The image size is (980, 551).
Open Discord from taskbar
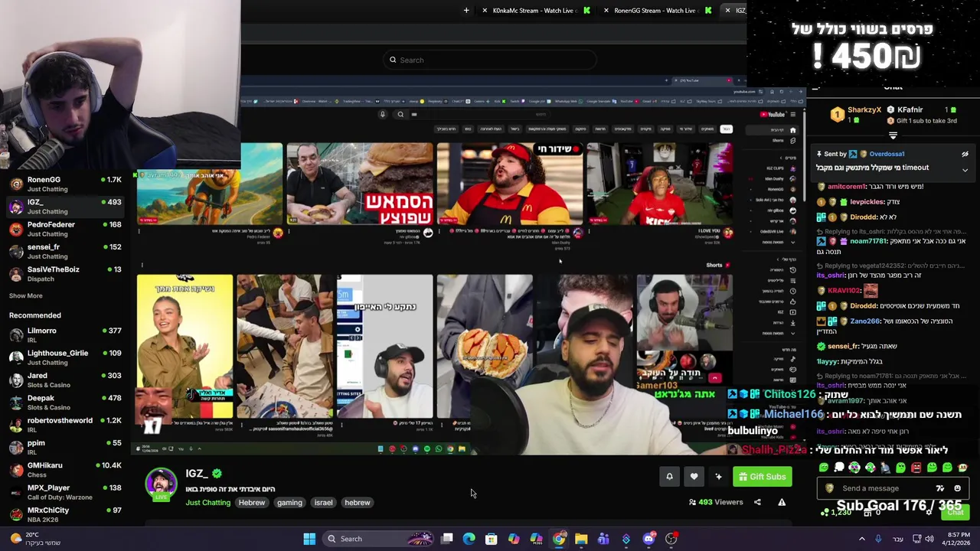(648, 539)
